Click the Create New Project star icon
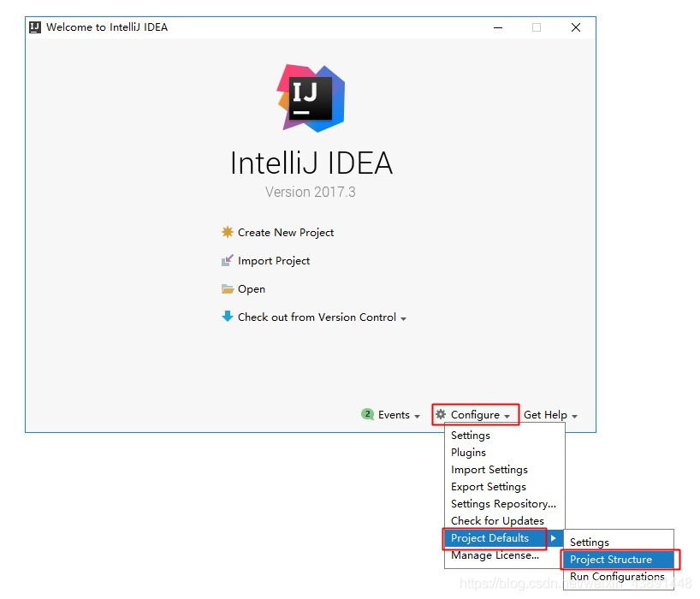The image size is (700, 599). point(228,232)
